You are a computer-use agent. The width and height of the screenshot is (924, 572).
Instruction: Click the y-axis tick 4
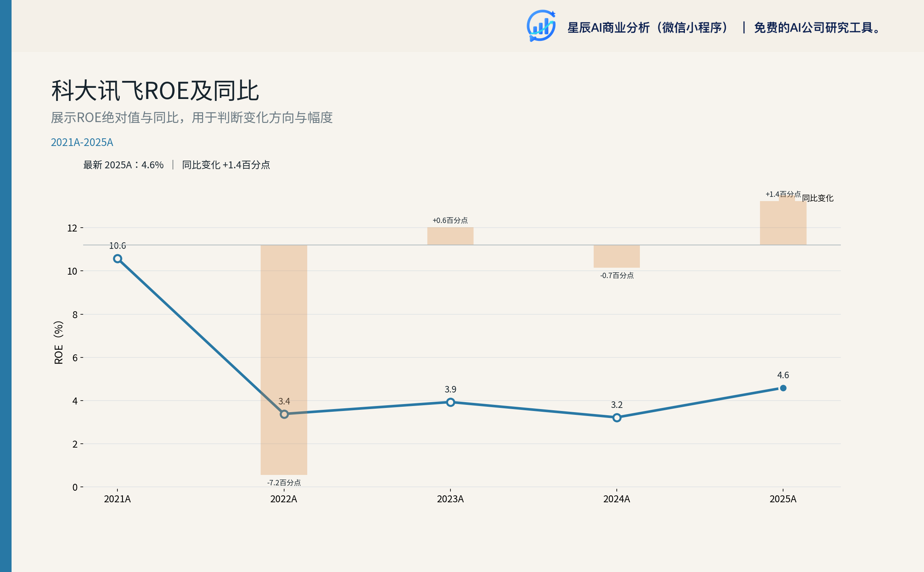[75, 401]
